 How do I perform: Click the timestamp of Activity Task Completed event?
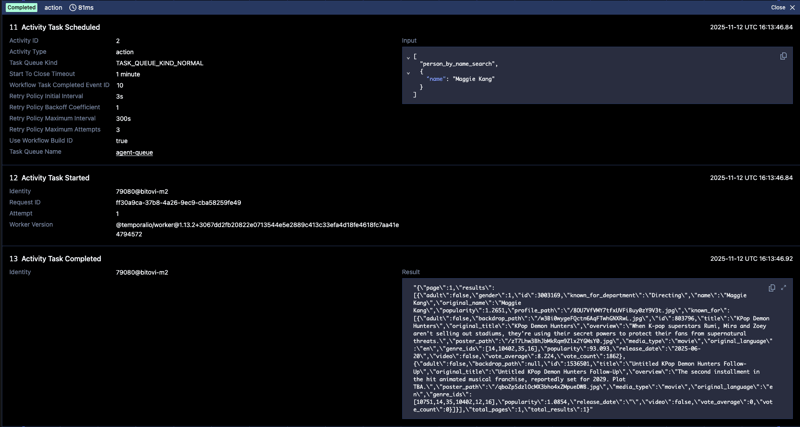point(752,259)
